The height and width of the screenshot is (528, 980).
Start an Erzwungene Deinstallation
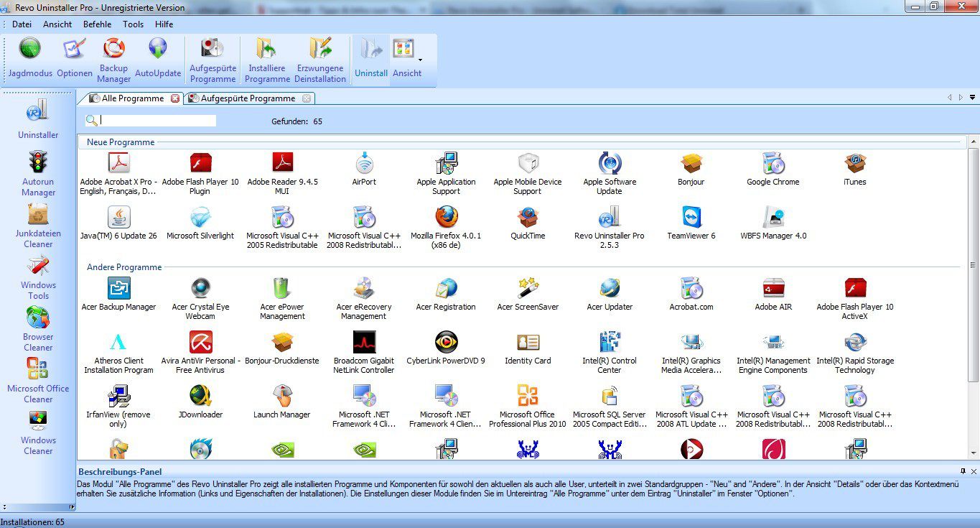tap(320, 57)
